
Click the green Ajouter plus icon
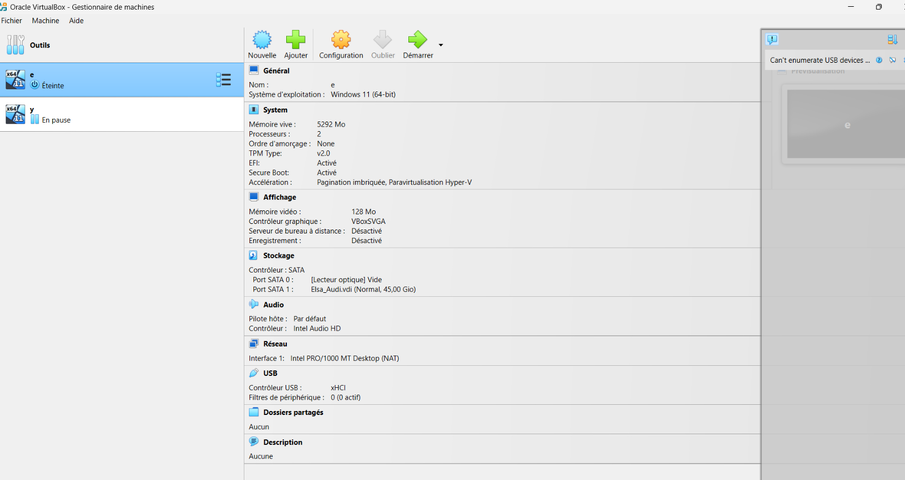click(296, 40)
